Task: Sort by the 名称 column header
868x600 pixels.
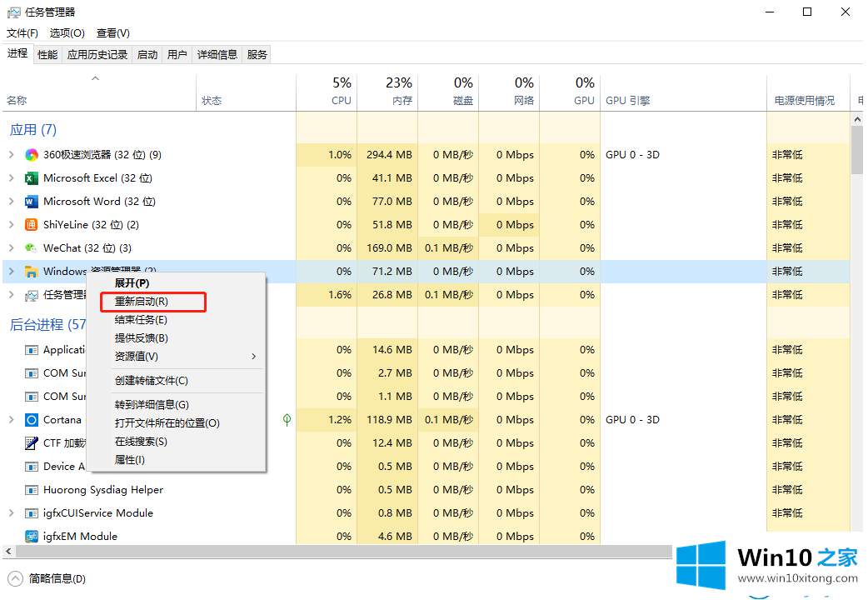Action: coord(100,92)
